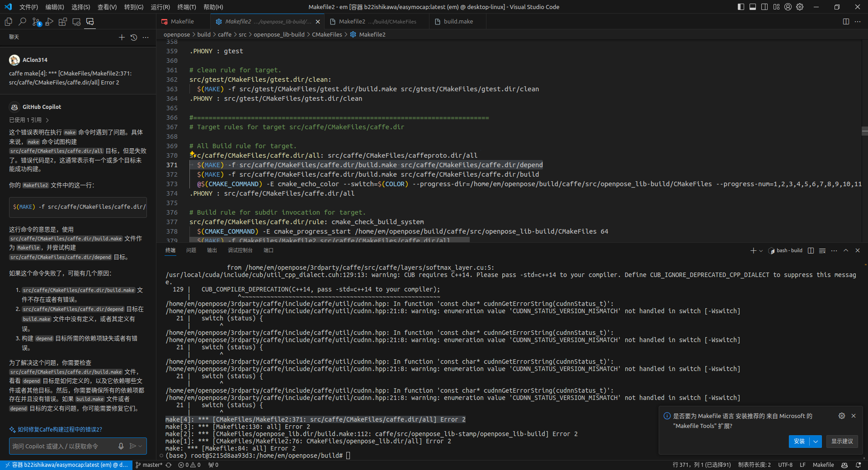Click the chat send arrow button

coord(133,446)
